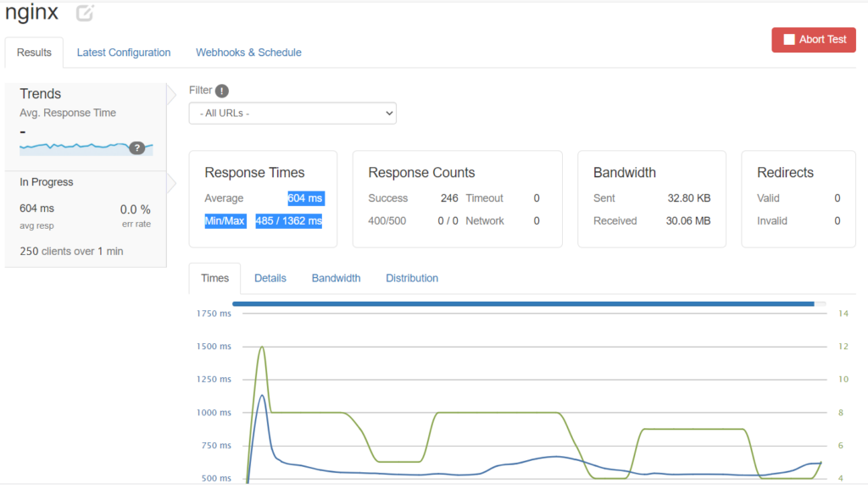Click the Response Counts card heading
The width and height of the screenshot is (868, 489).
coord(421,173)
